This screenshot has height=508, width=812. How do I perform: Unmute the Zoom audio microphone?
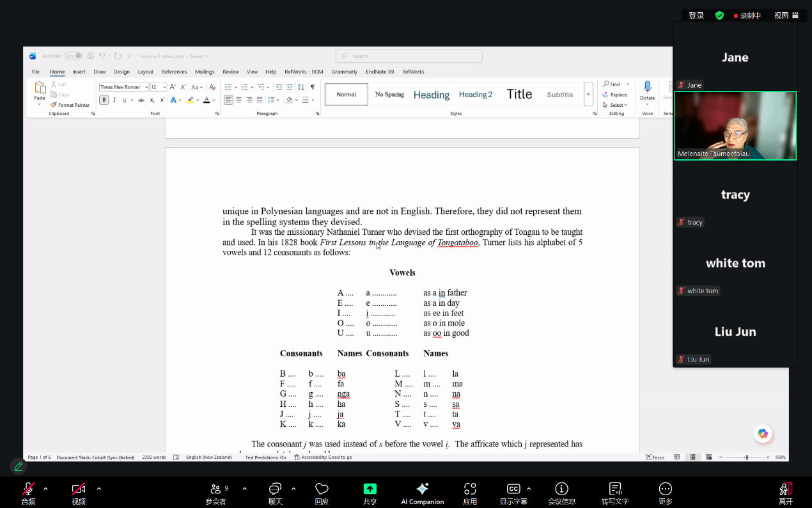(28, 489)
